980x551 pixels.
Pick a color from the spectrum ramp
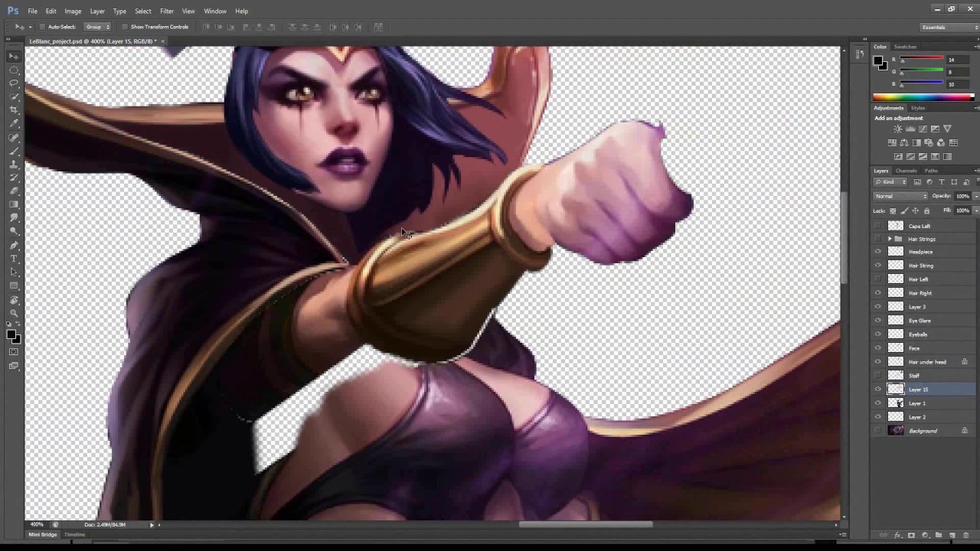[x=923, y=97]
